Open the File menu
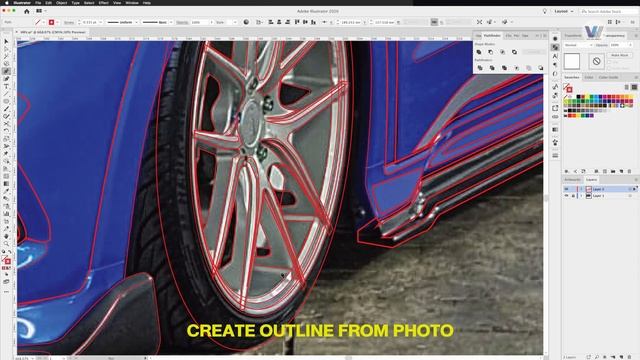Viewport: 640px width, 360px height. [38, 2]
